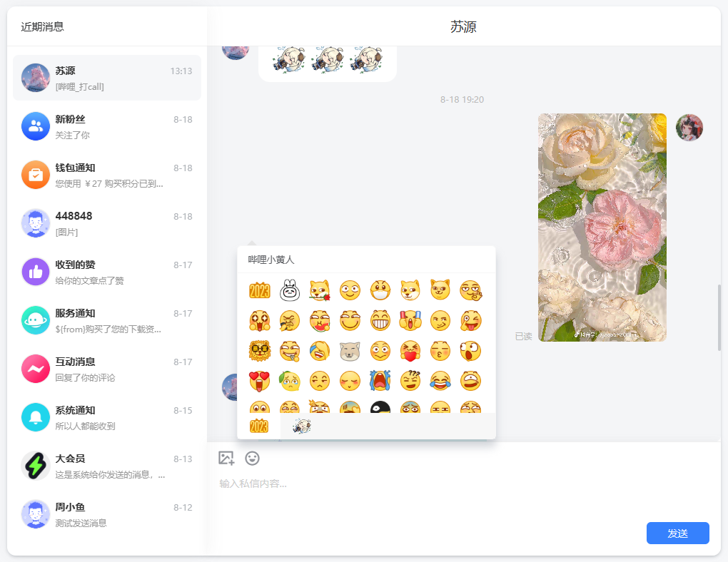Viewport: 728px width, 562px height.
Task: Toggle the emoji picker smiley button
Action: (252, 458)
